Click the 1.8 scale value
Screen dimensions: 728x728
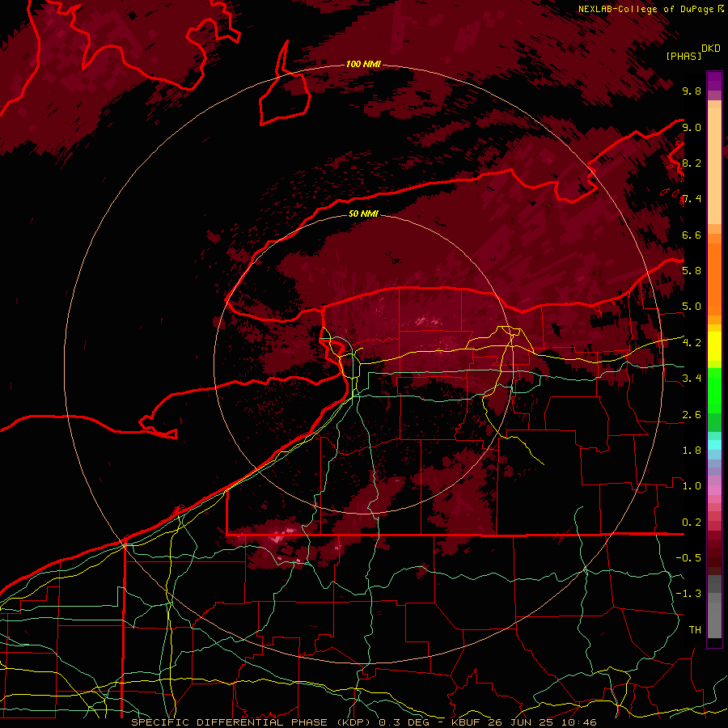[692, 451]
